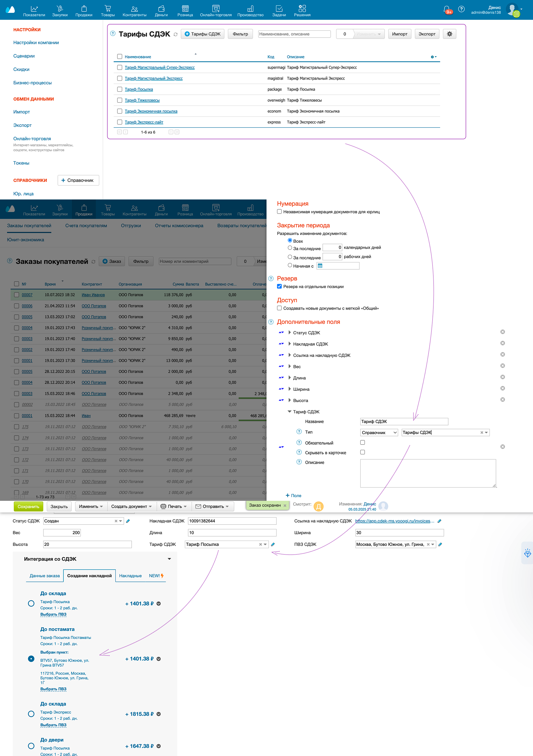Open the gear settings button in Тарифы СДЭК toolbar
This screenshot has height=756, width=533.
click(449, 34)
